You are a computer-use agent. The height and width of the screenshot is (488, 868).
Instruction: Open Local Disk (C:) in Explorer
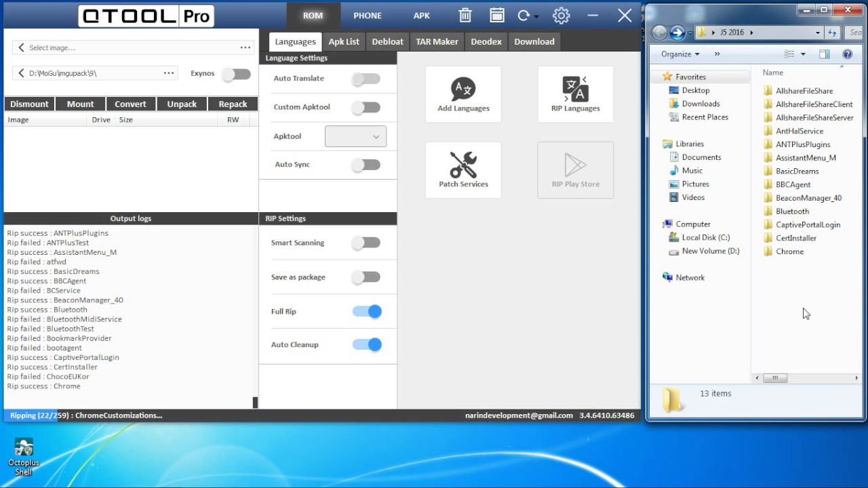click(x=706, y=237)
